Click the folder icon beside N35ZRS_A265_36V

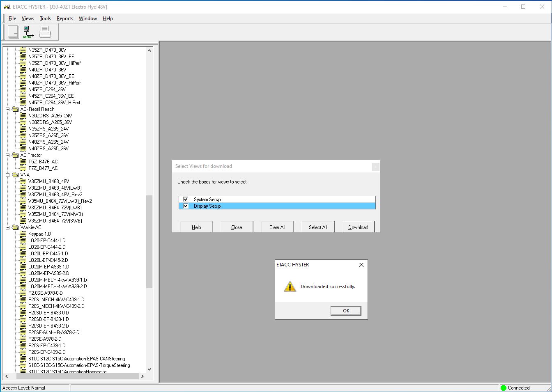tap(23, 135)
